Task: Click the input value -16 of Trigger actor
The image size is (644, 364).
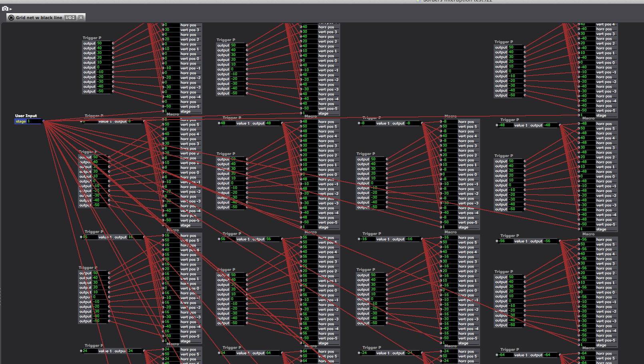Action: [367, 239]
